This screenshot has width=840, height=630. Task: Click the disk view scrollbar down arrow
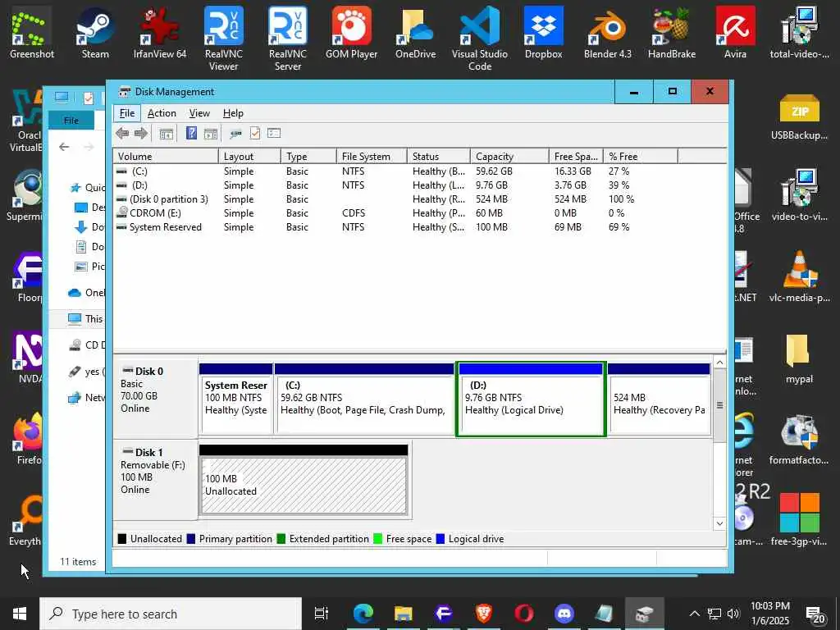point(719,523)
